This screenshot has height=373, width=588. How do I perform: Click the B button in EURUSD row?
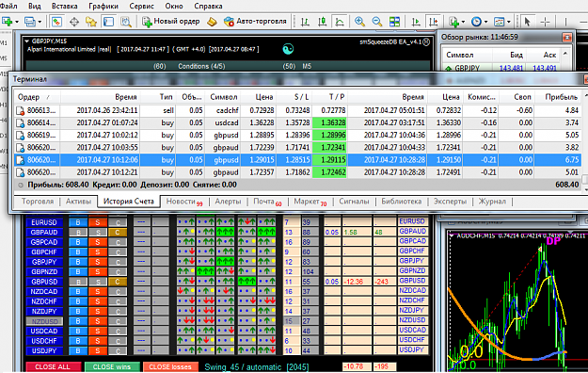click(x=78, y=222)
